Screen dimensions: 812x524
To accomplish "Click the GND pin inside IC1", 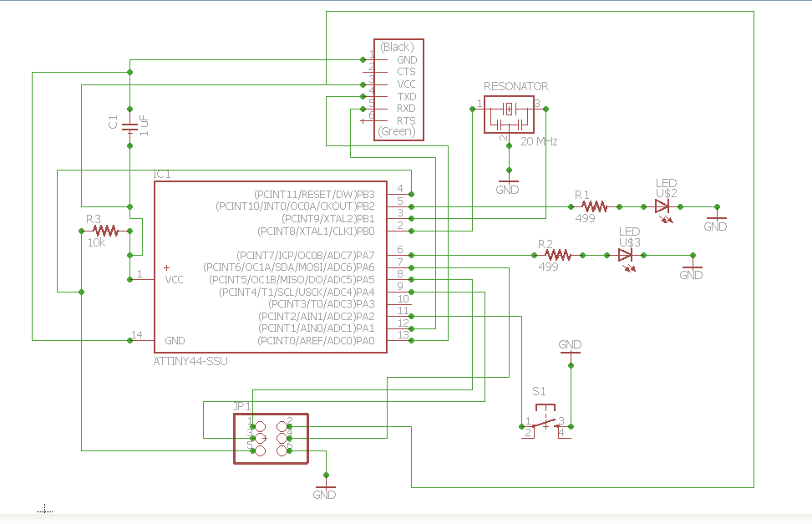I will [x=175, y=340].
